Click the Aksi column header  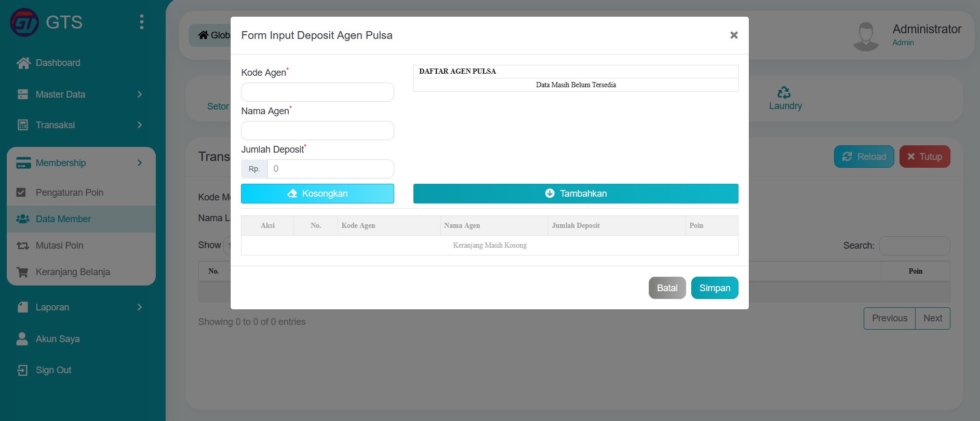(267, 225)
